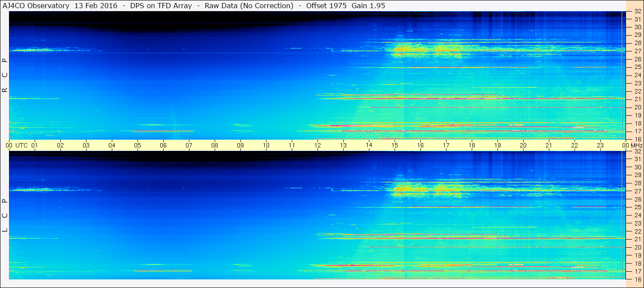644x288 pixels.
Task: Click the 18 MHz tick on RCP frequency scale
Action: 637,123
